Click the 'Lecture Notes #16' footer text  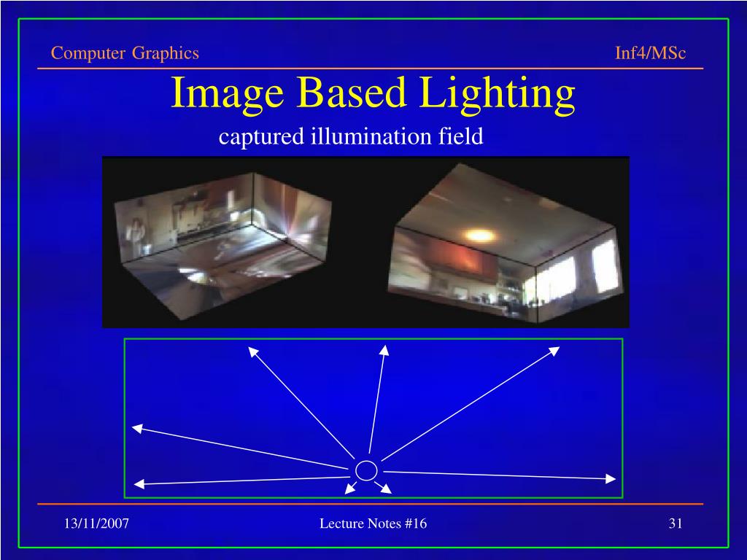373,524
